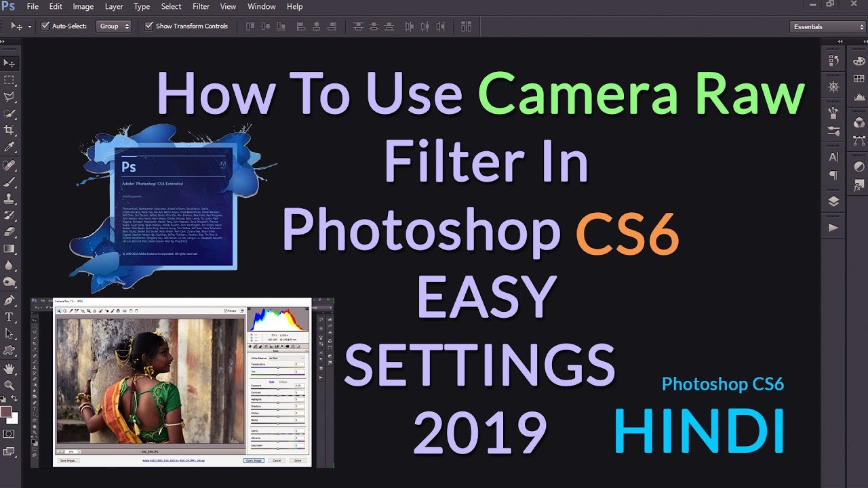Select the Clone Stamp tool
Screen dimensions: 868x488
click(9, 199)
